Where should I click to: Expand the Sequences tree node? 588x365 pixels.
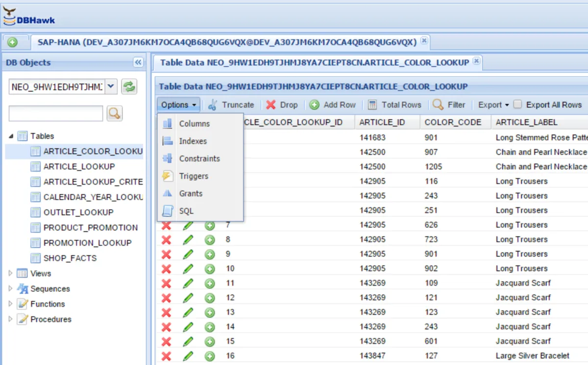click(x=11, y=288)
